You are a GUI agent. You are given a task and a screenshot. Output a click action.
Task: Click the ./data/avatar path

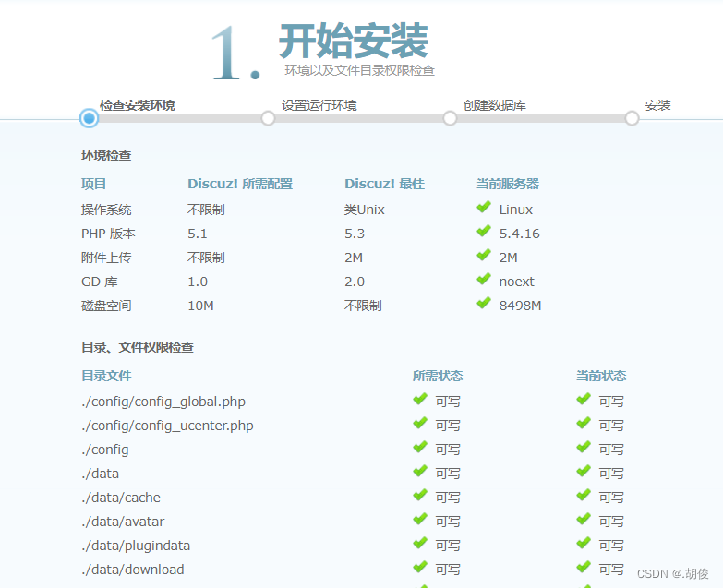pos(123,522)
